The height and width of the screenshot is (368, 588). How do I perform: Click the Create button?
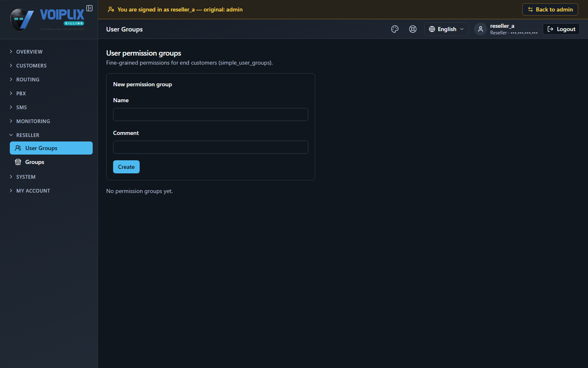click(126, 167)
